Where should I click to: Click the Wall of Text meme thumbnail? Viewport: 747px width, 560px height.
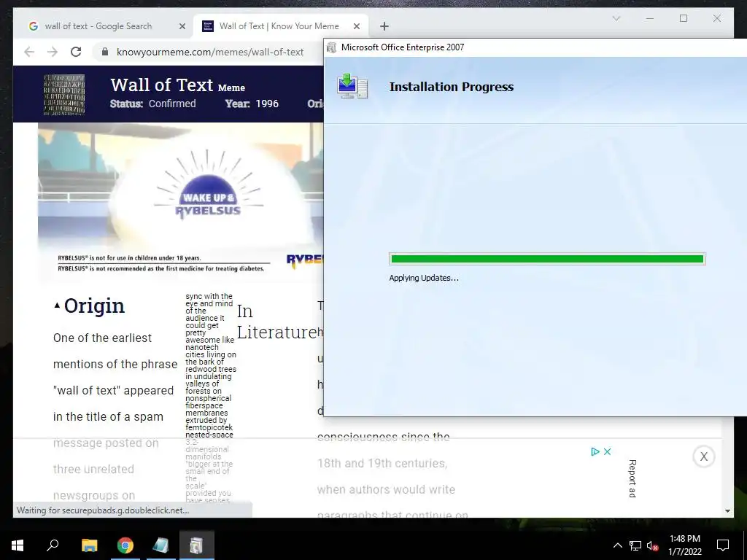(64, 94)
